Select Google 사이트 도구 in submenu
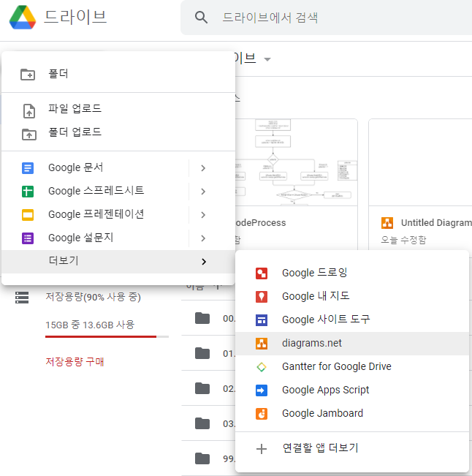The width and height of the screenshot is (472, 476). (352, 320)
